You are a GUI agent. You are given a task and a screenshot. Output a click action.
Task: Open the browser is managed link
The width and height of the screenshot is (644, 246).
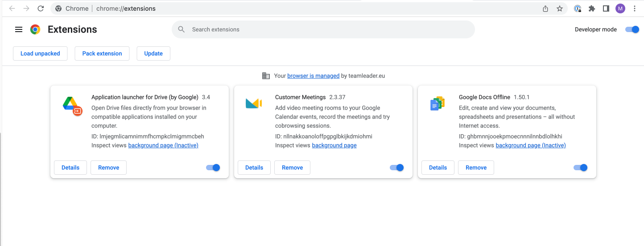(313, 76)
